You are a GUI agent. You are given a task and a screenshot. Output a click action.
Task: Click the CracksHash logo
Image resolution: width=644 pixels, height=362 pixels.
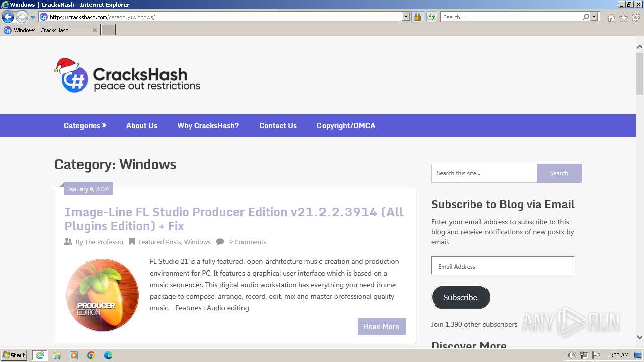pos(127,75)
